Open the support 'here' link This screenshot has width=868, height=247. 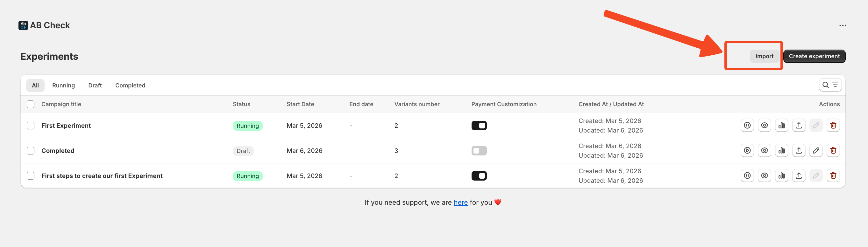click(x=460, y=202)
